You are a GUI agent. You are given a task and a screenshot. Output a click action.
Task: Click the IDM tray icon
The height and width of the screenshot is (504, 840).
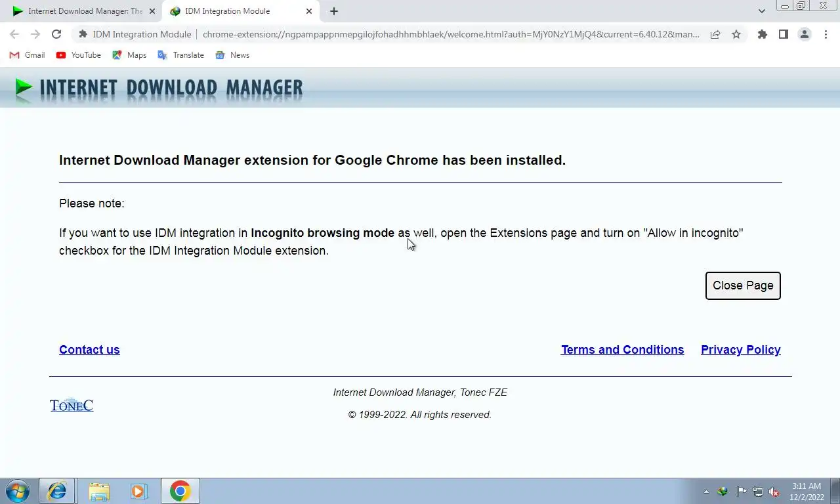pos(723,492)
